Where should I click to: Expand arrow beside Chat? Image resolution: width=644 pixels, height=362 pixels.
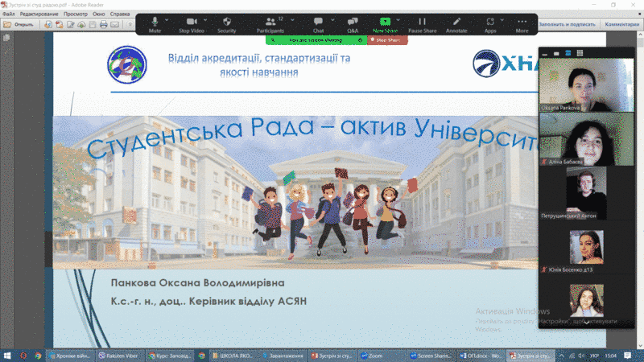pyautogui.click(x=332, y=19)
